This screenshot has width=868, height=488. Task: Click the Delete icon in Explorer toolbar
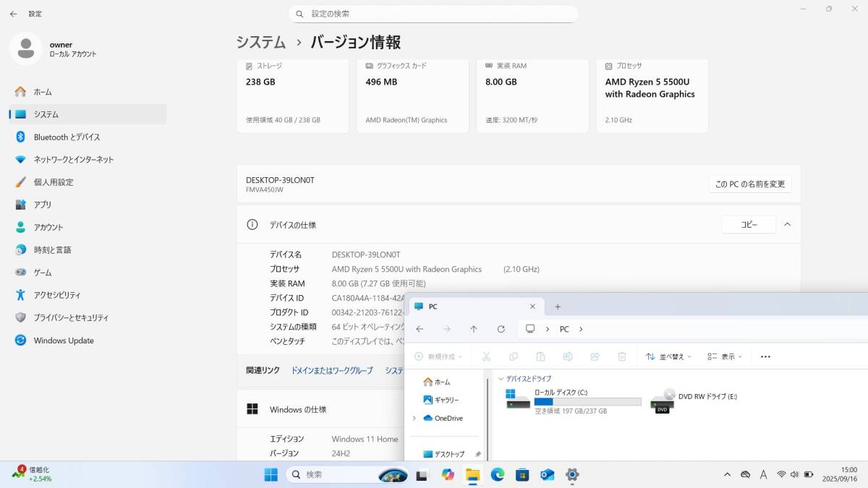point(622,356)
